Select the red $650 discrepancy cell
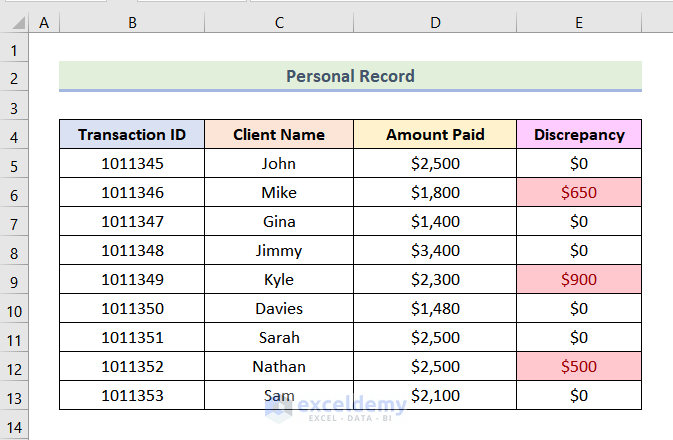 pos(579,193)
